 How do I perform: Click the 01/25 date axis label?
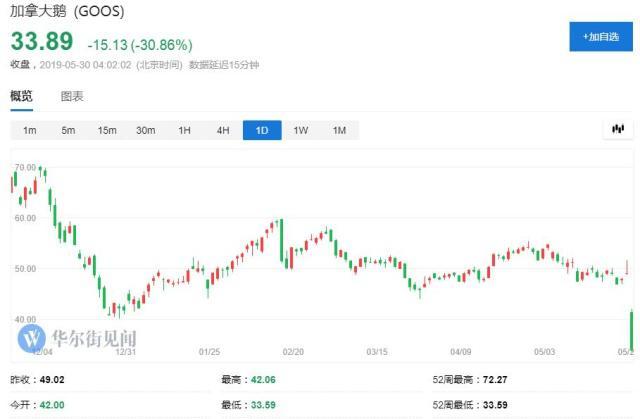coord(209,352)
